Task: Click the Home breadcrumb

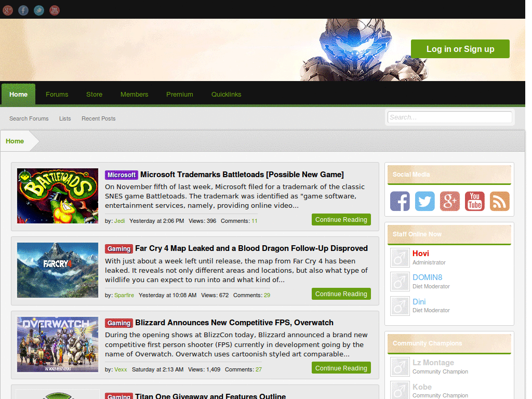Action: coord(15,141)
